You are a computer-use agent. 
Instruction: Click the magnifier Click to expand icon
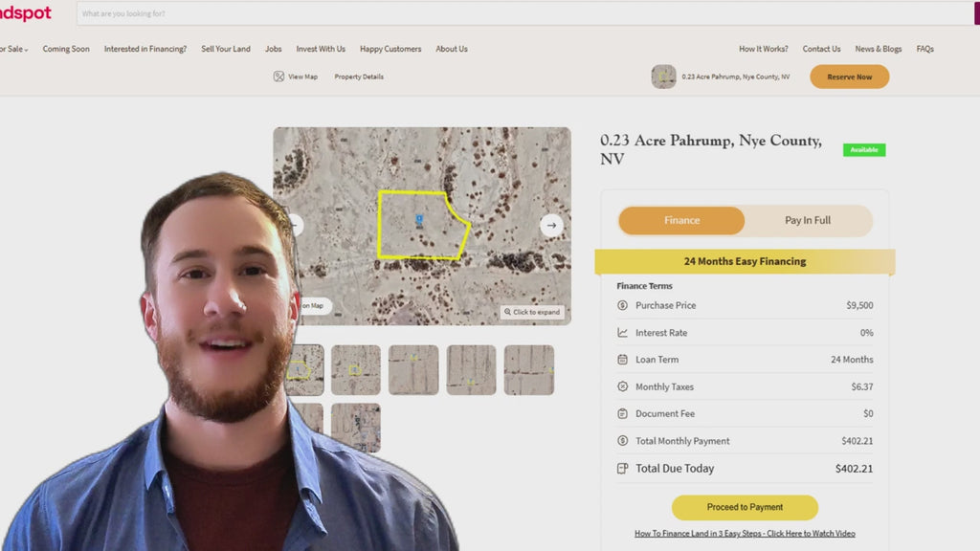point(508,312)
